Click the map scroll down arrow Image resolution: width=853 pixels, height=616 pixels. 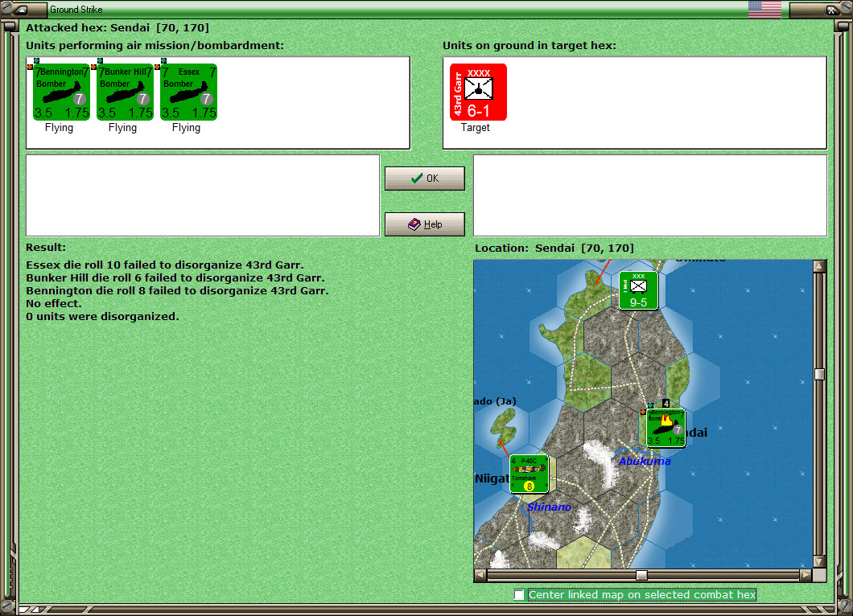pos(819,561)
